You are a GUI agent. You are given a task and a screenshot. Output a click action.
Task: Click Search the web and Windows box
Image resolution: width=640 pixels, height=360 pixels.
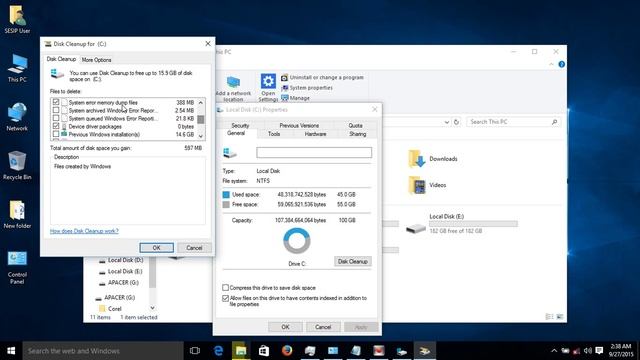(x=103, y=351)
